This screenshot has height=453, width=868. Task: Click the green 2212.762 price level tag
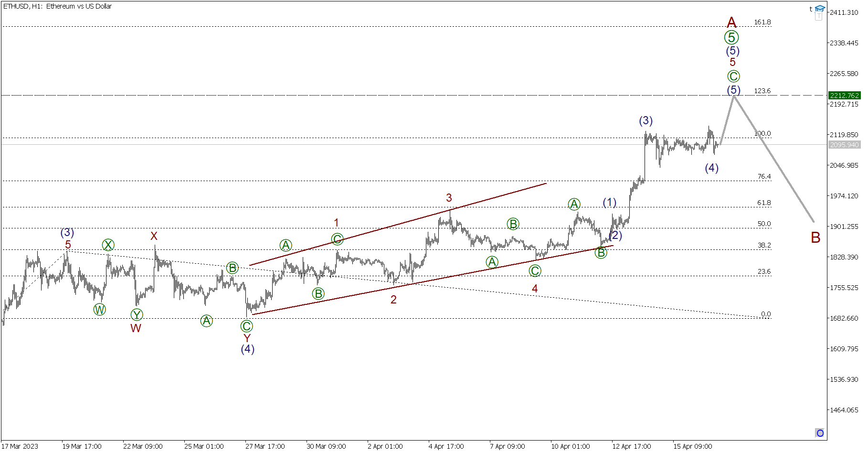tap(844, 96)
